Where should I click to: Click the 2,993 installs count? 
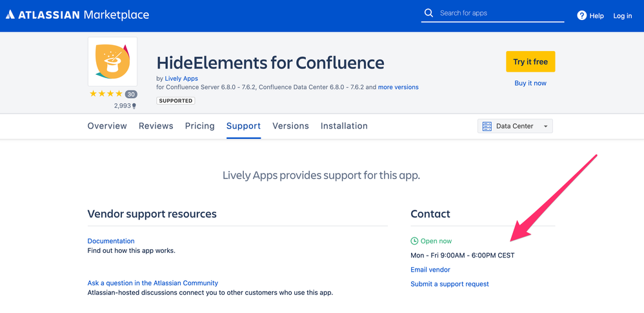pos(122,106)
